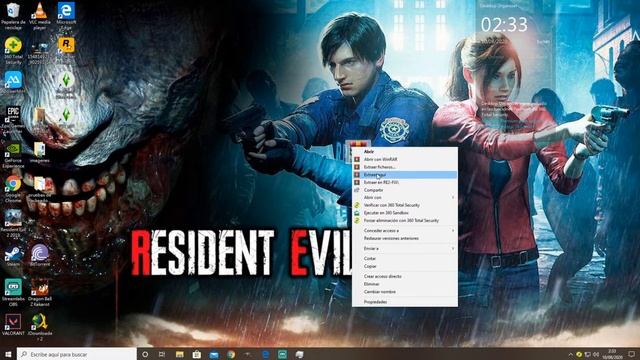Open File Explorer from the taskbar
The height and width of the screenshot is (360, 640).
tap(179, 354)
